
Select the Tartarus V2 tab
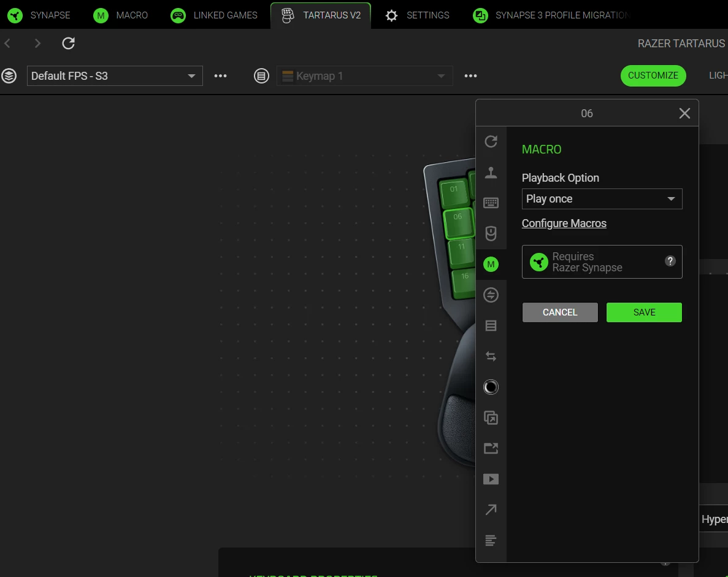click(x=321, y=15)
